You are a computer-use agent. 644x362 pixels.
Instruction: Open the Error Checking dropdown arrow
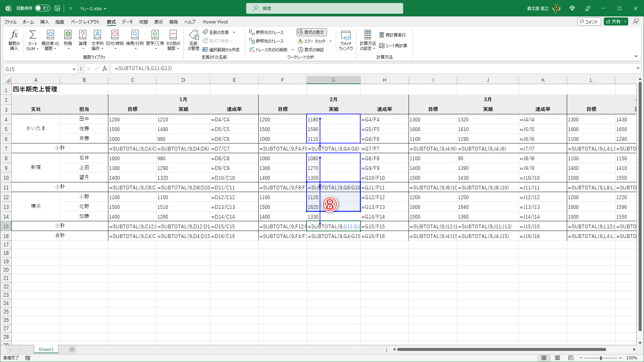pos(331,41)
